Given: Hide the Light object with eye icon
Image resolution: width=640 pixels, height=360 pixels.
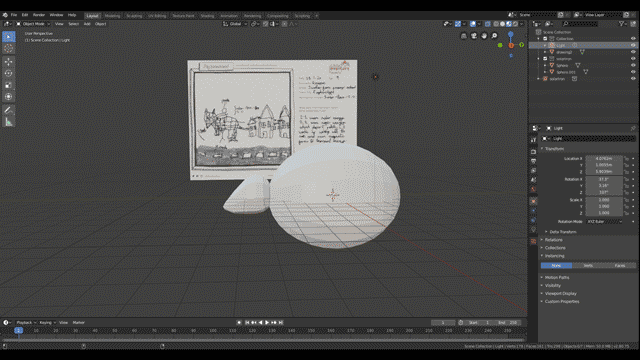Looking at the screenshot, I should (x=633, y=45).
